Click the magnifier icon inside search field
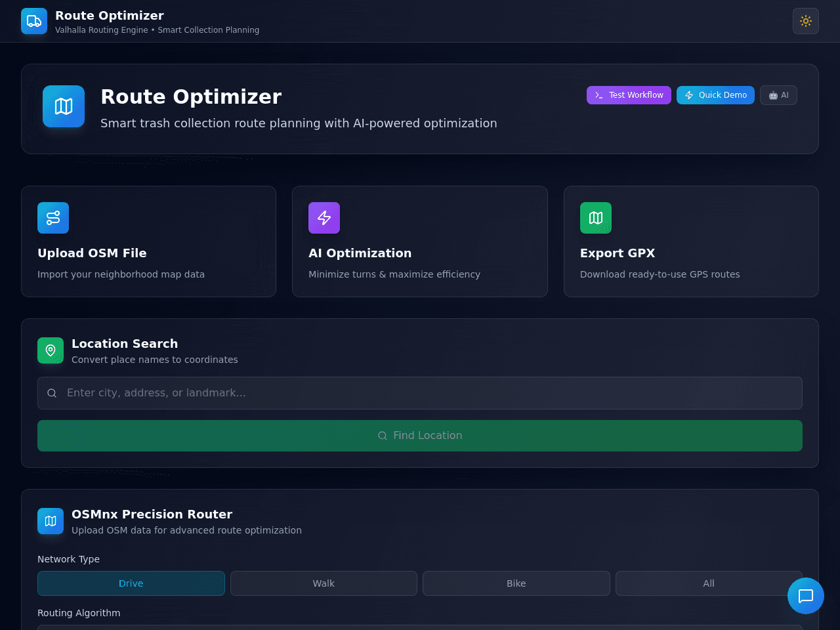 click(52, 393)
